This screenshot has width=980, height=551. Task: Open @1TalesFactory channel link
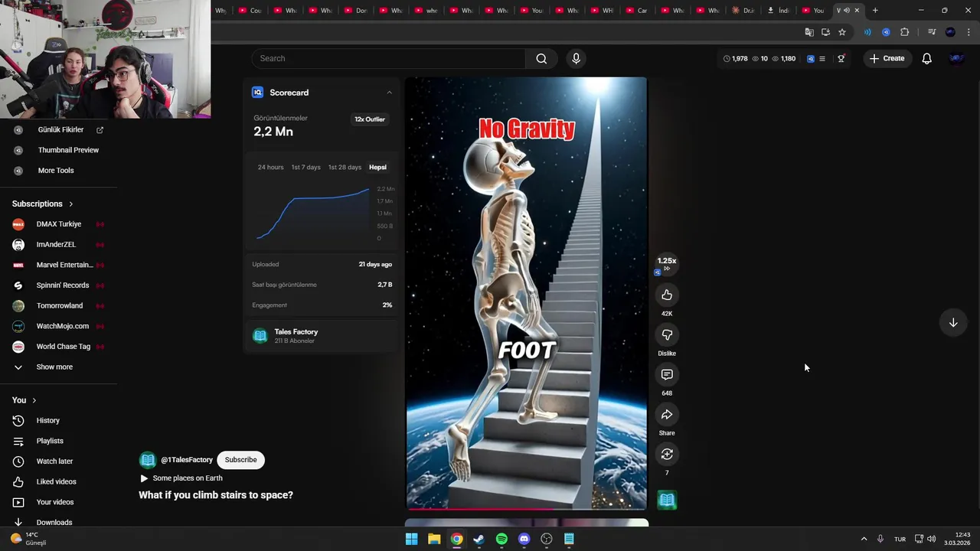point(186,460)
